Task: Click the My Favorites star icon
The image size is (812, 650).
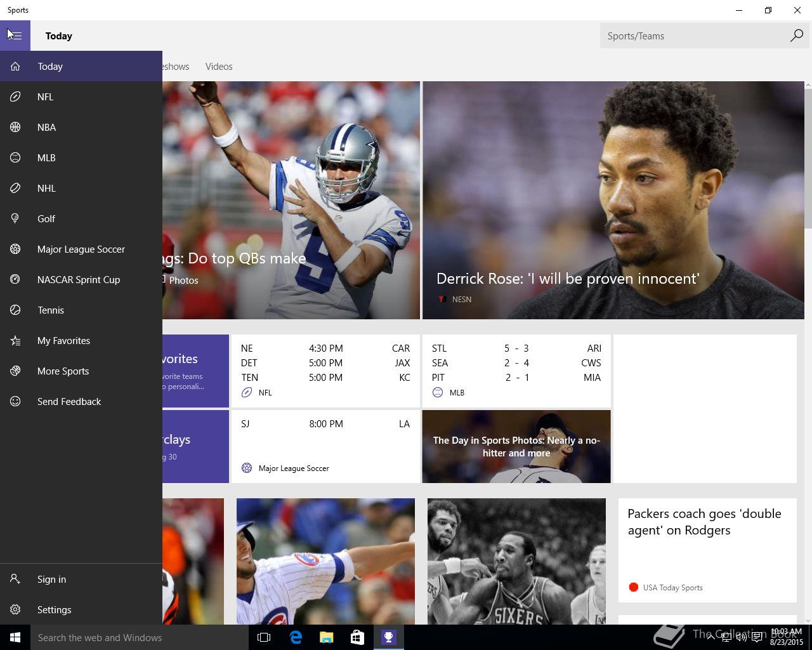Action: point(15,340)
